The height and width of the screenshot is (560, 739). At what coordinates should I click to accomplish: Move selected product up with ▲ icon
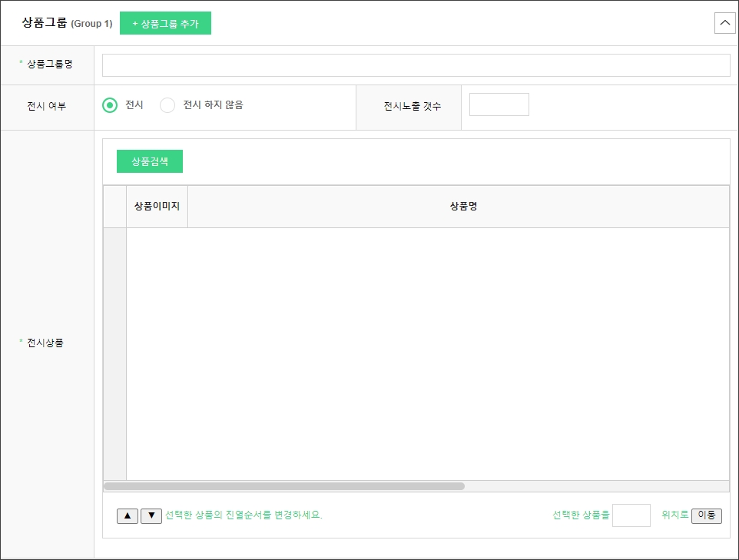coord(128,515)
